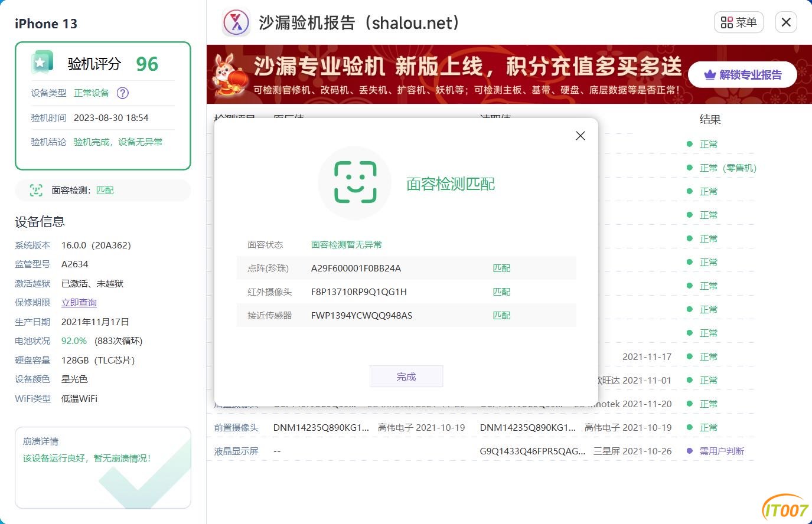
Task: Click the grid icon in 菜单 button
Action: [x=727, y=22]
